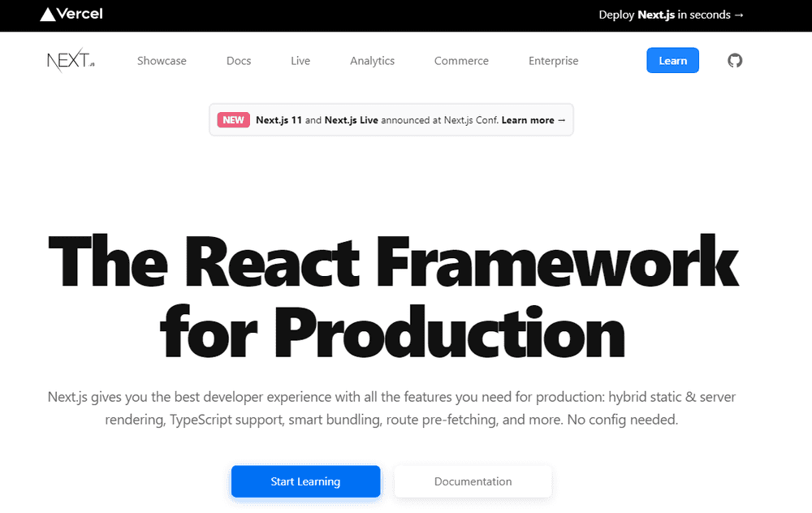The height and width of the screenshot is (513, 812).
Task: Click Learn more in announcement banner
Action: pyautogui.click(x=533, y=120)
